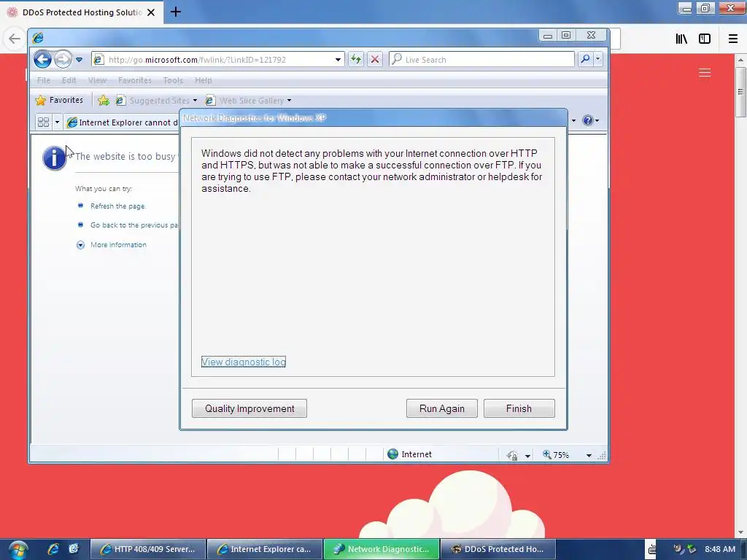Click the Live Search input box
This screenshot has width=747, height=560.
point(481,60)
